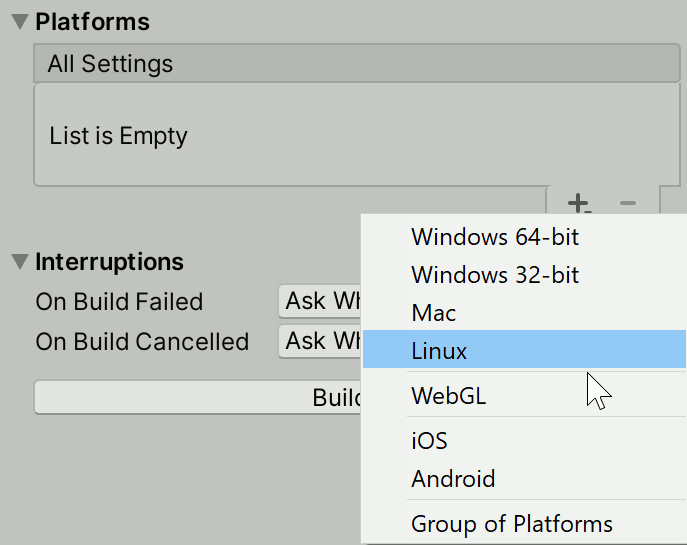Viewport: 687px width, 545px height.
Task: Click the plus add-platform button
Action: [x=579, y=204]
